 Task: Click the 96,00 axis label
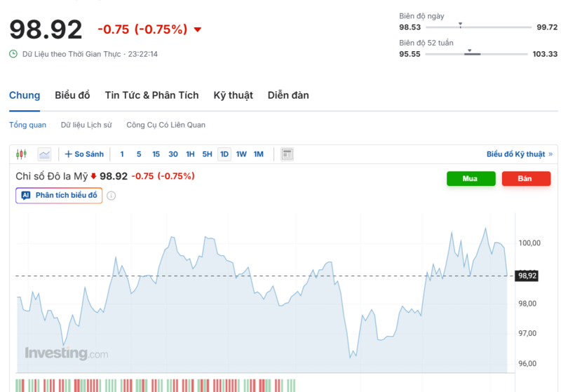pos(527,364)
